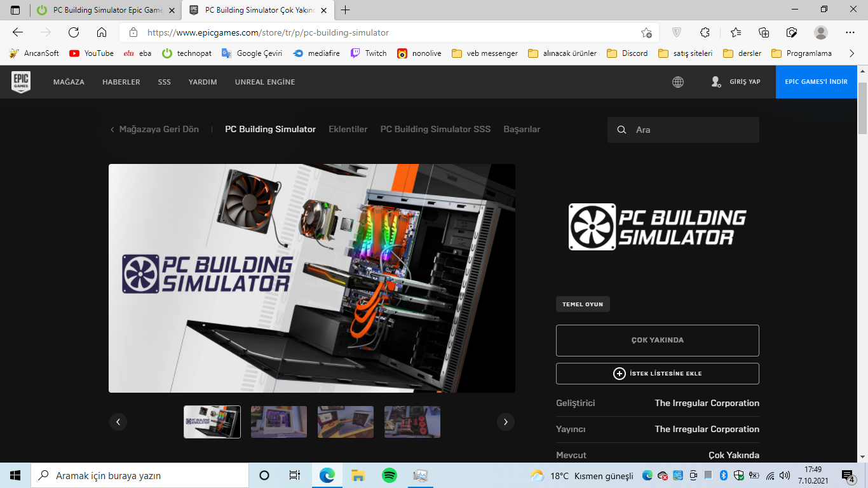Click the browser address bar URL
The width and height of the screenshot is (868, 488).
pos(268,32)
